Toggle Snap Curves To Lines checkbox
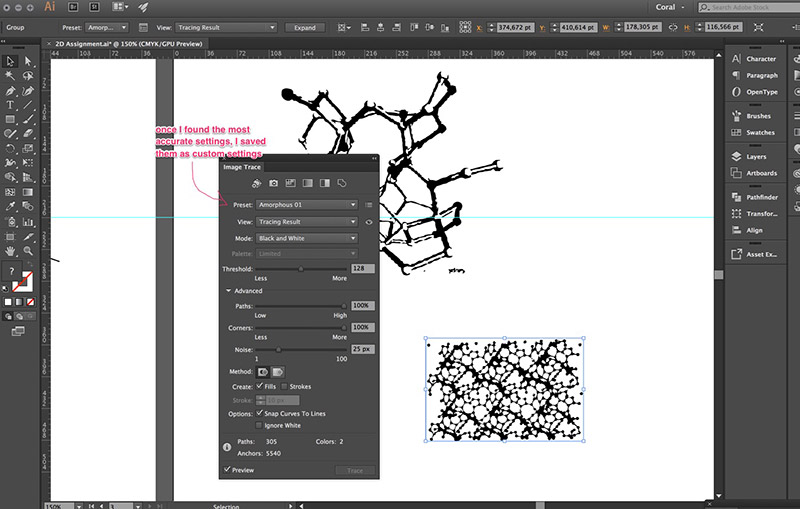Image resolution: width=800 pixels, height=509 pixels. point(260,413)
